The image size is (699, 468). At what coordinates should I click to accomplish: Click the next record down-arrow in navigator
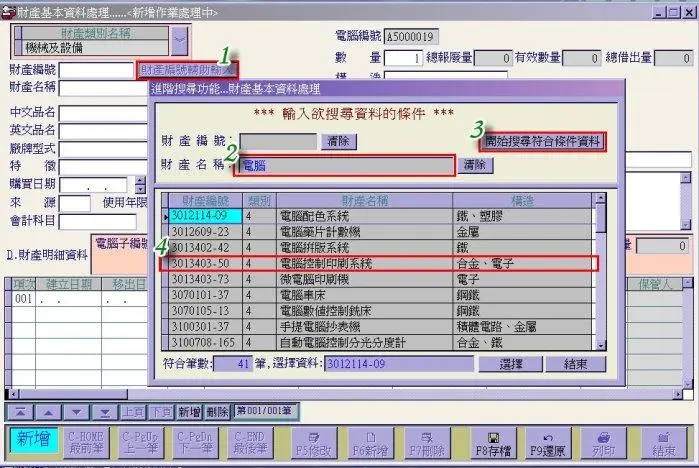(x=77, y=412)
